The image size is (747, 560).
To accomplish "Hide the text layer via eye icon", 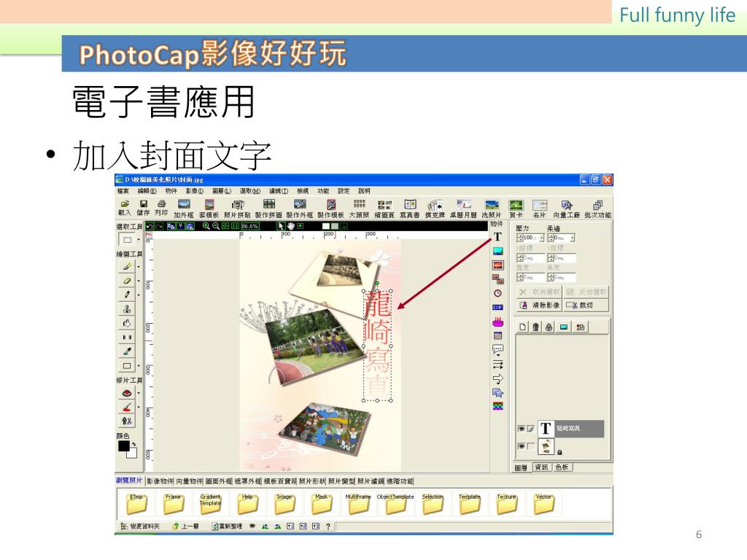I will click(x=522, y=429).
